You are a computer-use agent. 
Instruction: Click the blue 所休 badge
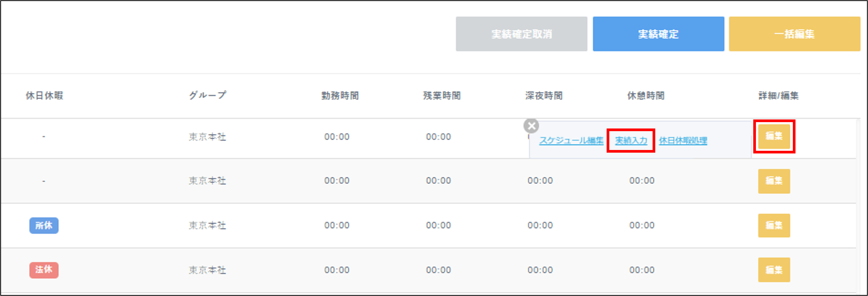coord(44,225)
